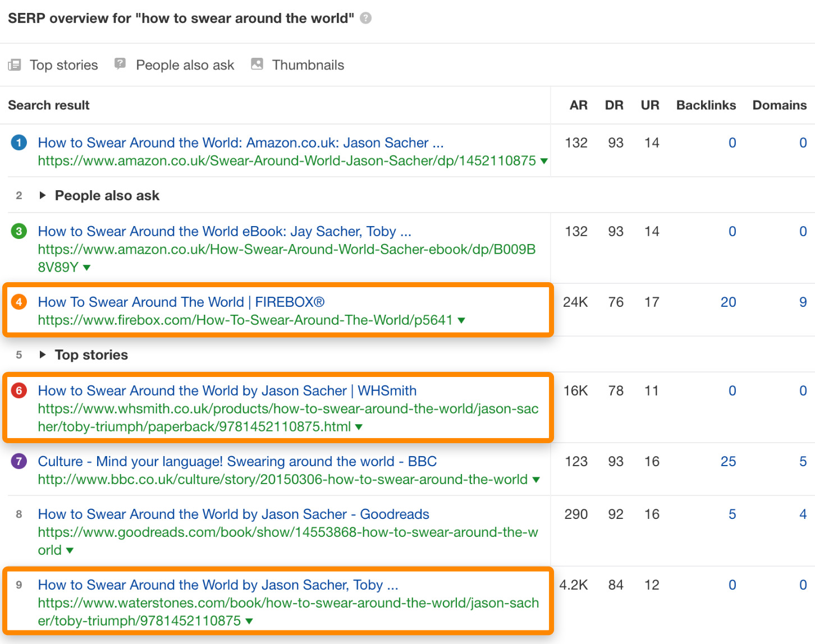The width and height of the screenshot is (815, 644).
Task: Open the 25 backlinks for BBC
Action: coord(729,461)
